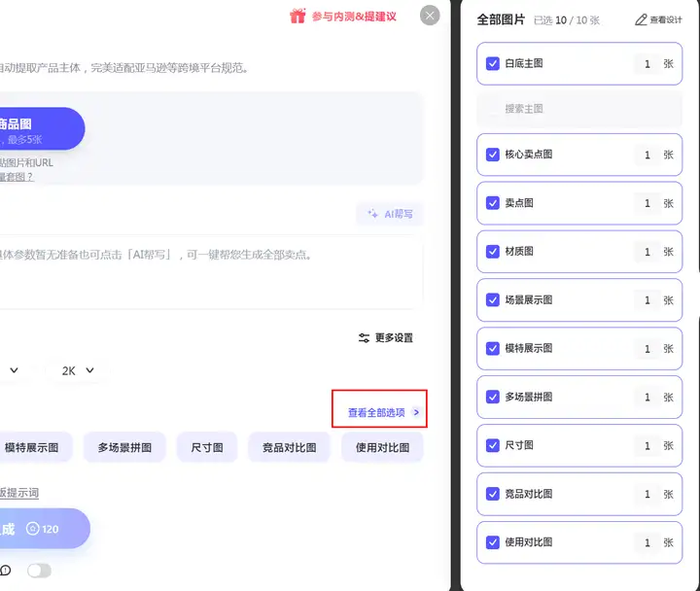Screen dimensions: 700x591
Task: Select the 尺寸图 tag
Action: click(207, 447)
